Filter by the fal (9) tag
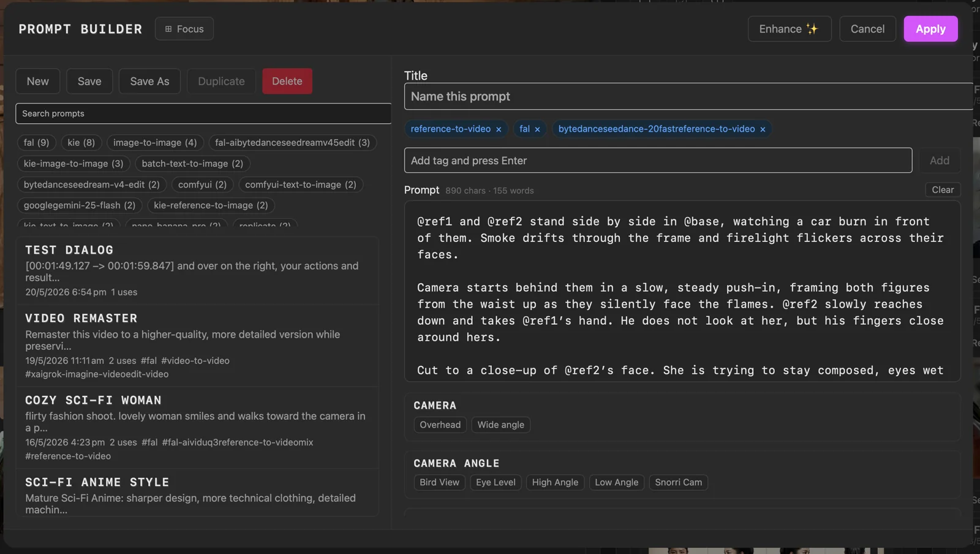The height and width of the screenshot is (554, 980). [37, 143]
